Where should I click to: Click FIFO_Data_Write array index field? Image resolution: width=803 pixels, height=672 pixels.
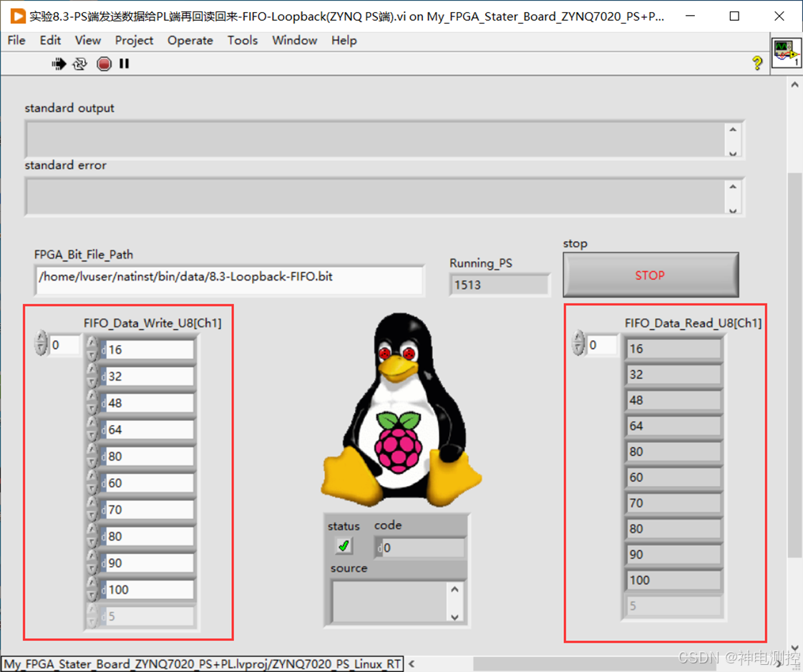[64, 345]
